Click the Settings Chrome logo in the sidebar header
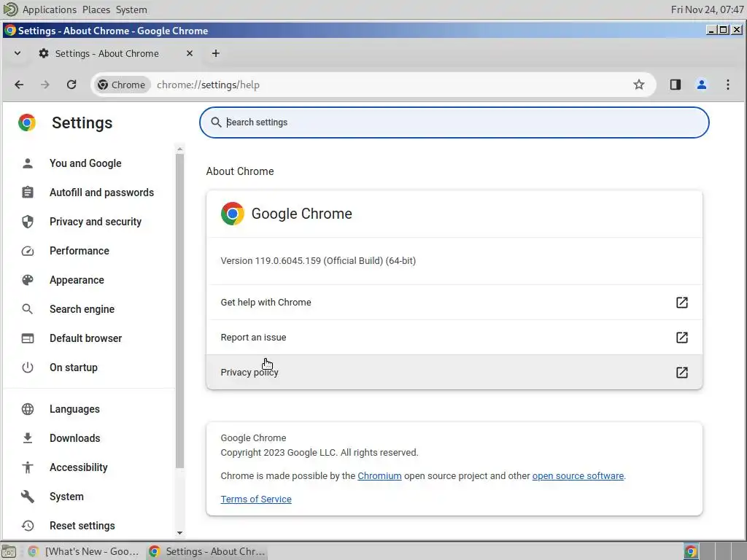The height and width of the screenshot is (560, 747). [27, 122]
